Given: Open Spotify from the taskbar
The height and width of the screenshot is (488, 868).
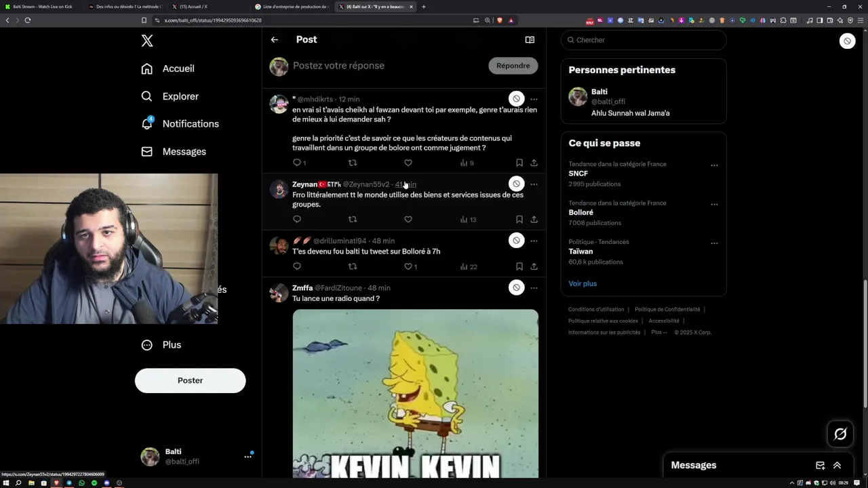Looking at the screenshot, I should pyautogui.click(x=94, y=483).
